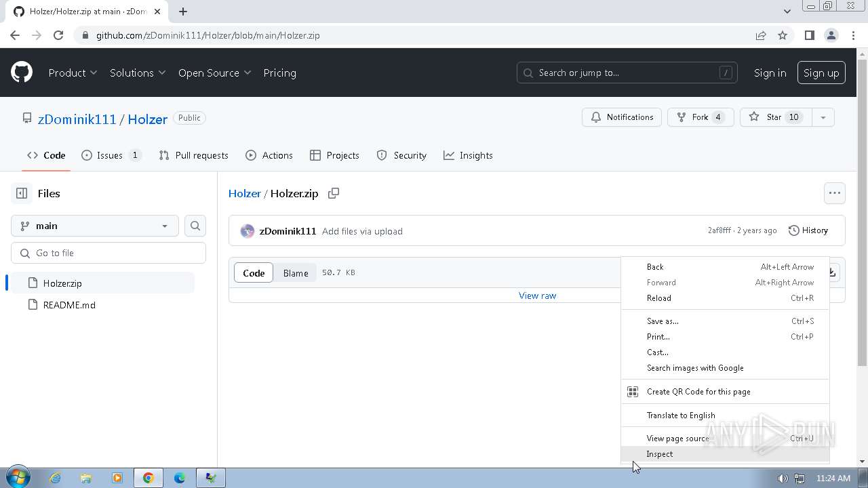Open Pull requests tab
868x488 pixels.
pos(193,155)
